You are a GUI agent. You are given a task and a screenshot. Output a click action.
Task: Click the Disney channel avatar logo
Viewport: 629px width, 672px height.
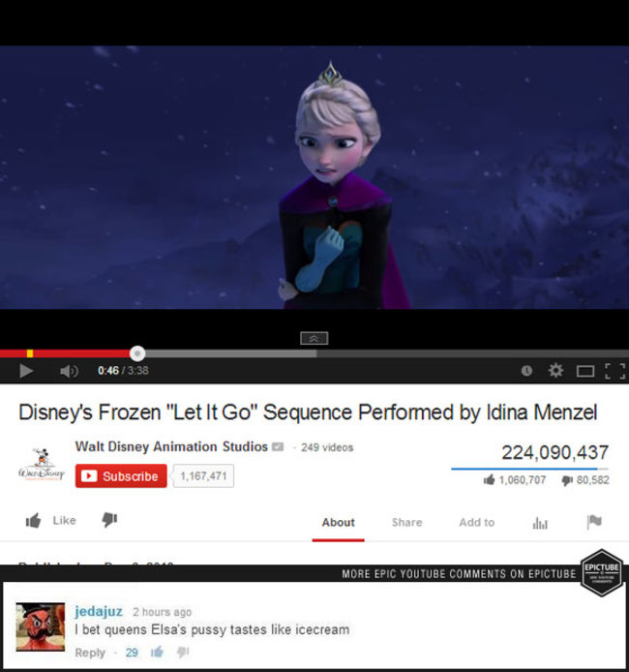(x=42, y=464)
